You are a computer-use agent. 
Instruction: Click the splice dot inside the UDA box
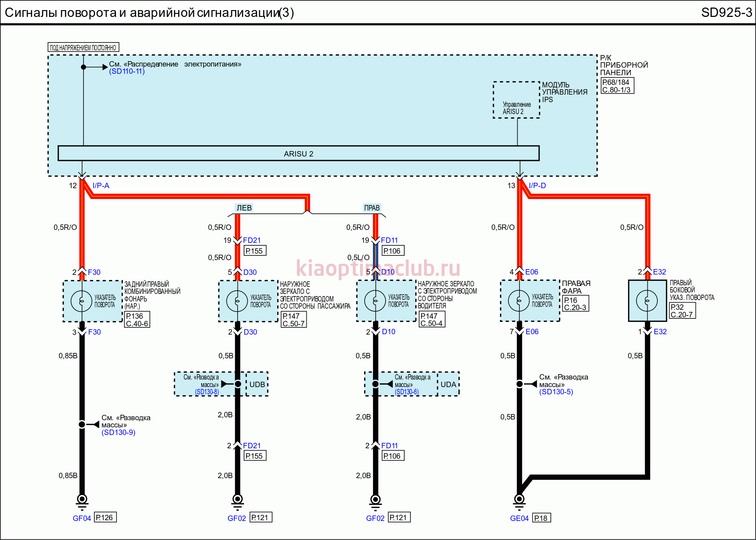(x=375, y=384)
